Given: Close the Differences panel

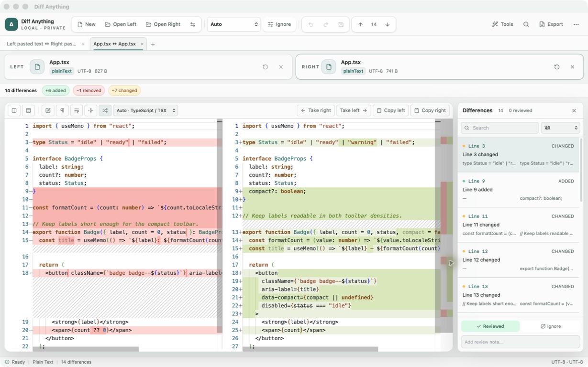Looking at the screenshot, I should coord(574,110).
